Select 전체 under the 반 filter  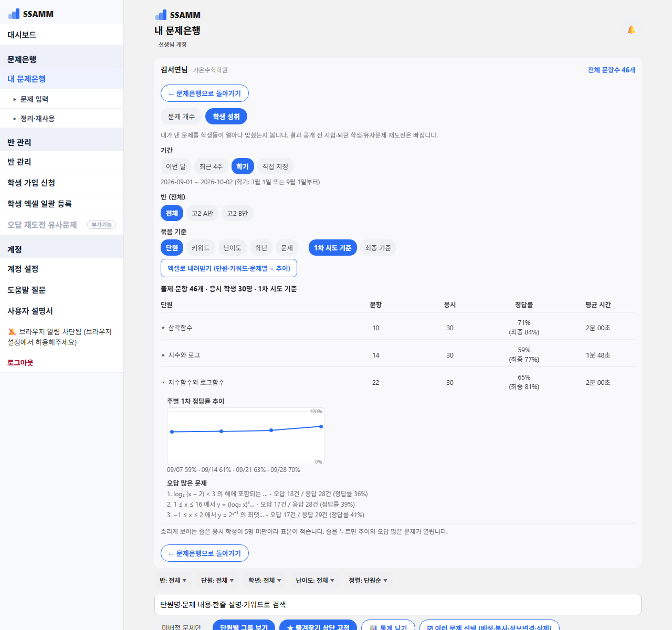click(172, 213)
